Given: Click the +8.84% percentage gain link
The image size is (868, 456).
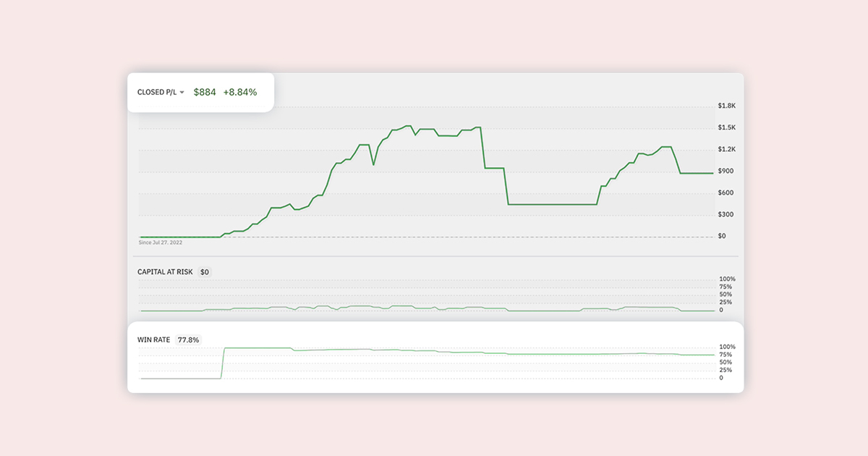Looking at the screenshot, I should [239, 92].
